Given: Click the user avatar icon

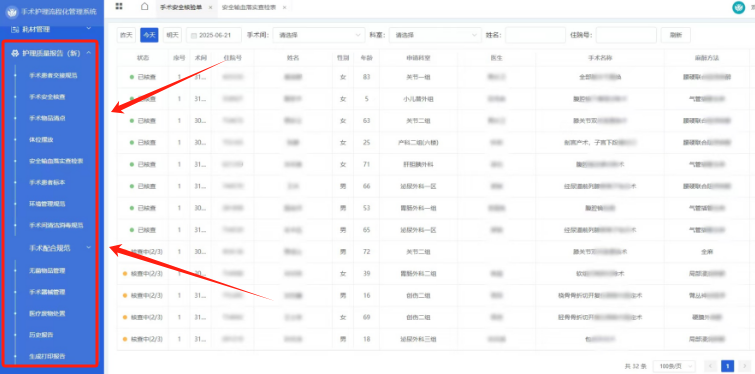Looking at the screenshot, I should [738, 7].
